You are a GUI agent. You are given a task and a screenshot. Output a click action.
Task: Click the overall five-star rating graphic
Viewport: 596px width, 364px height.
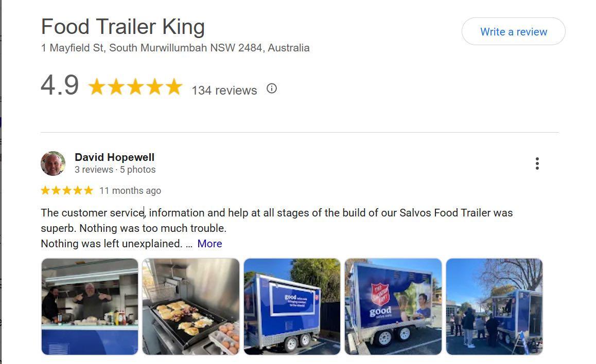[x=135, y=87]
